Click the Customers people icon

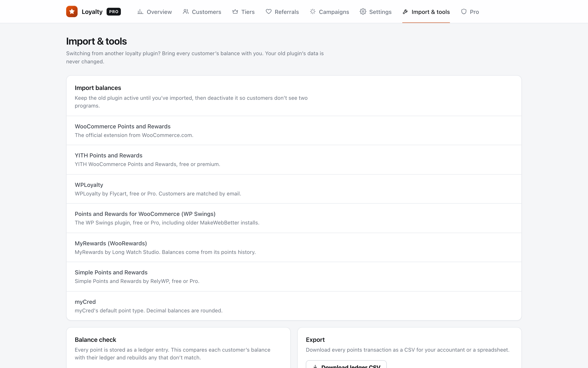[x=186, y=12]
